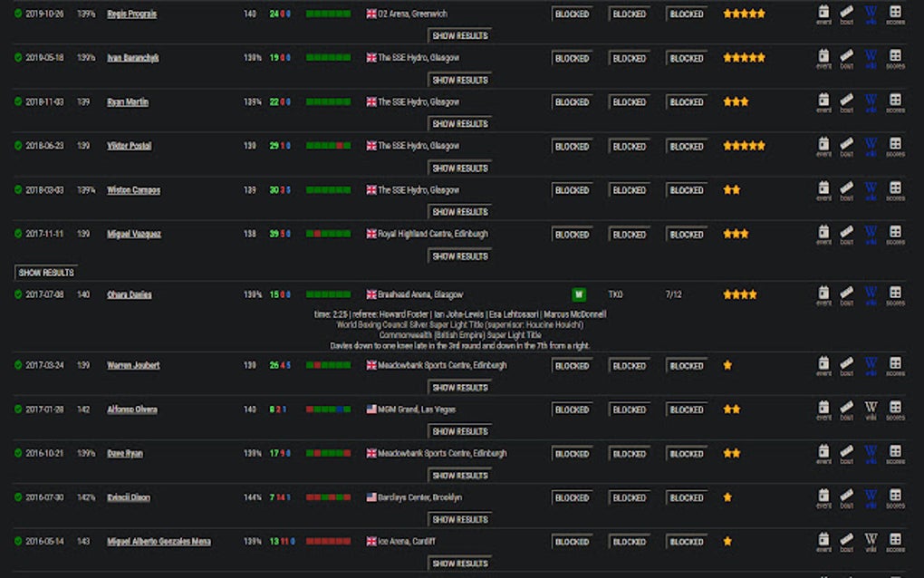Viewport: 924px width, 578px height.
Task: Click the bout icon on the Ivan Baranchyk row
Action: pyautogui.click(x=846, y=56)
